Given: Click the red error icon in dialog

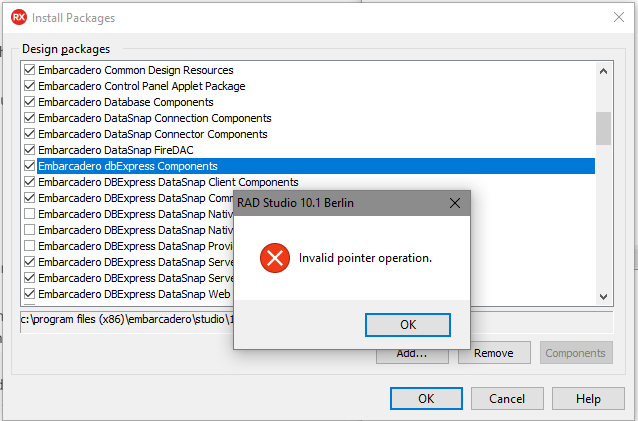Looking at the screenshot, I should (x=275, y=258).
